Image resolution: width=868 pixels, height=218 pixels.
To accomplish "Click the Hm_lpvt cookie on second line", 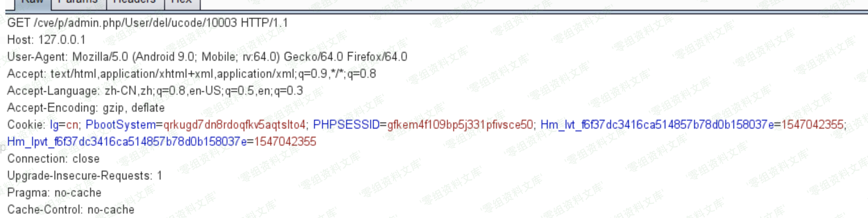I will [x=161, y=142].
